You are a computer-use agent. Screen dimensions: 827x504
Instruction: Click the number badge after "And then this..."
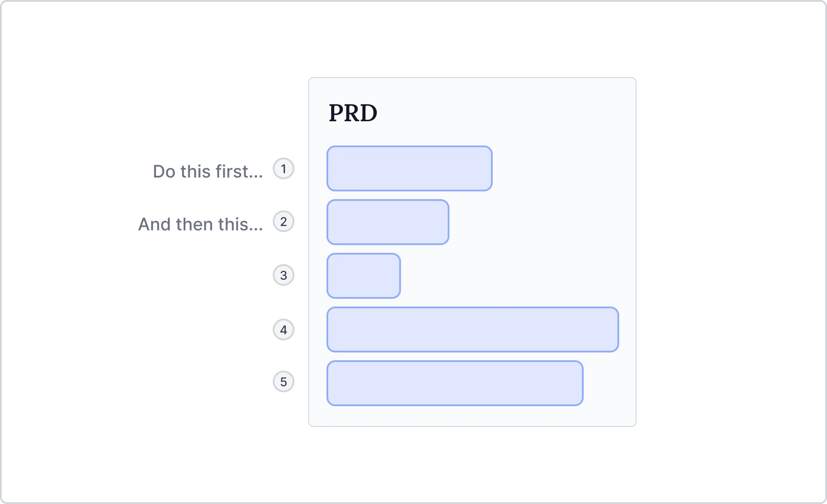(x=284, y=222)
